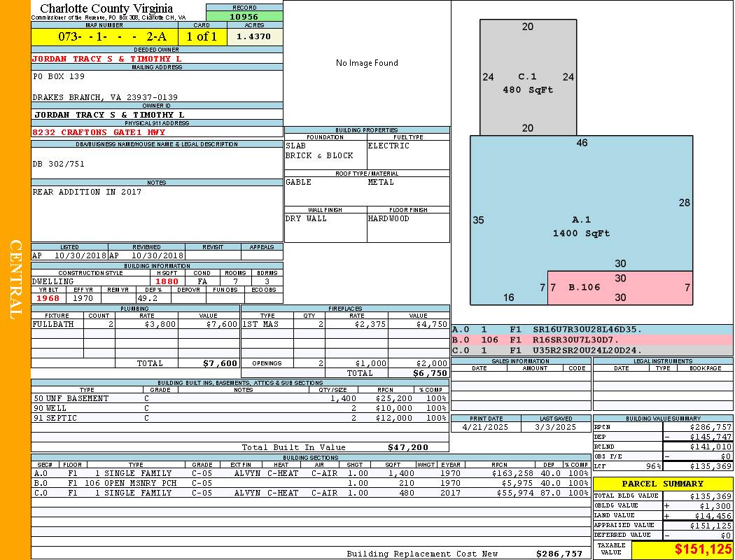Select the deeded owner name in red

(x=106, y=59)
